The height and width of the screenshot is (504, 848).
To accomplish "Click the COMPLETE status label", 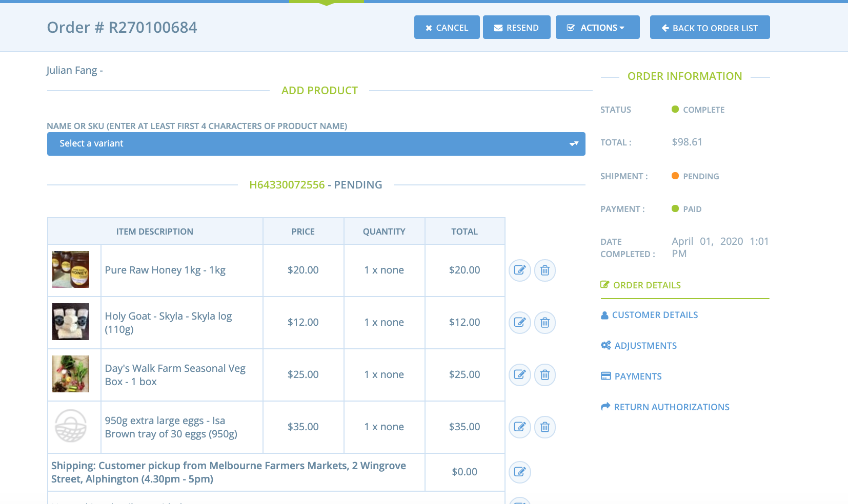I will (x=703, y=110).
